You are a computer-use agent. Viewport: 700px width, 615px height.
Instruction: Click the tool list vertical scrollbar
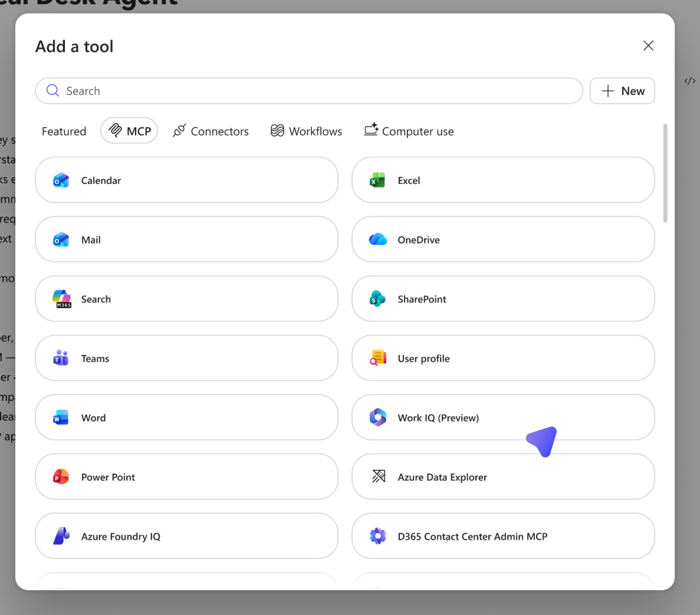coord(665,173)
